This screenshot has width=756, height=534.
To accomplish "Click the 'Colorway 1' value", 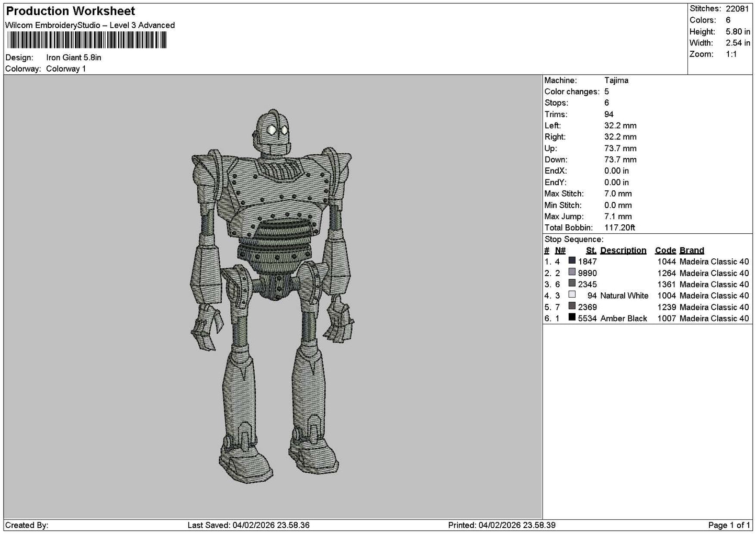I will tap(66, 69).
